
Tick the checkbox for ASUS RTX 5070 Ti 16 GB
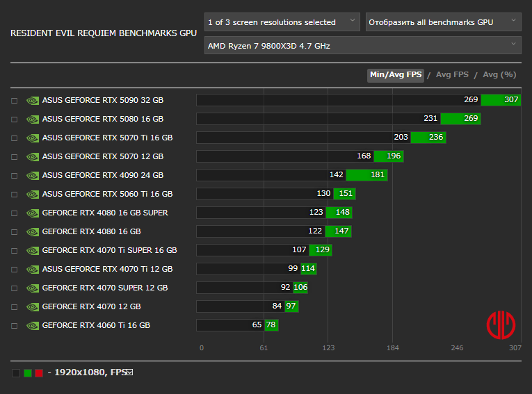(x=14, y=138)
